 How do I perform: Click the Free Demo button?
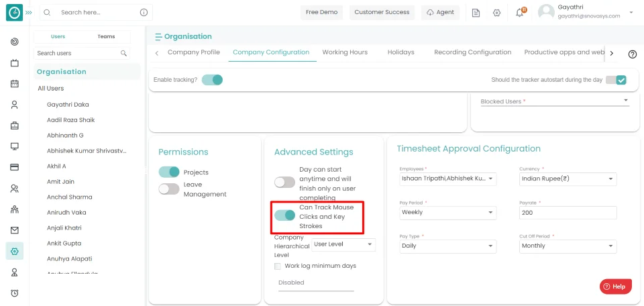tap(322, 13)
